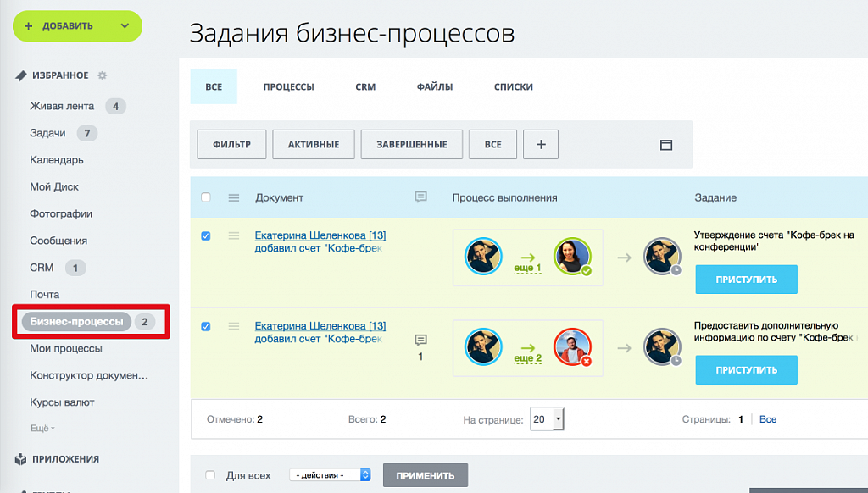Image resolution: width=868 pixels, height=493 pixels.
Task: Open the Favorites settings gear icon
Action: pyautogui.click(x=103, y=75)
